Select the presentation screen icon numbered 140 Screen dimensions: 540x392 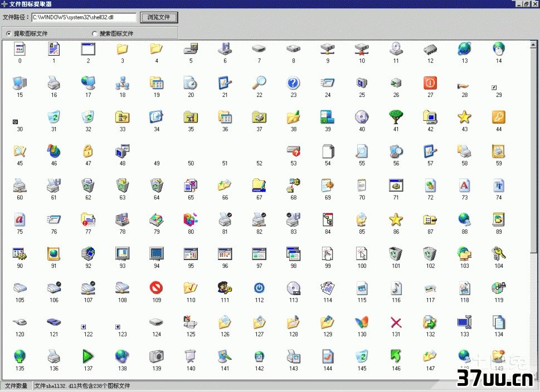click(x=191, y=356)
